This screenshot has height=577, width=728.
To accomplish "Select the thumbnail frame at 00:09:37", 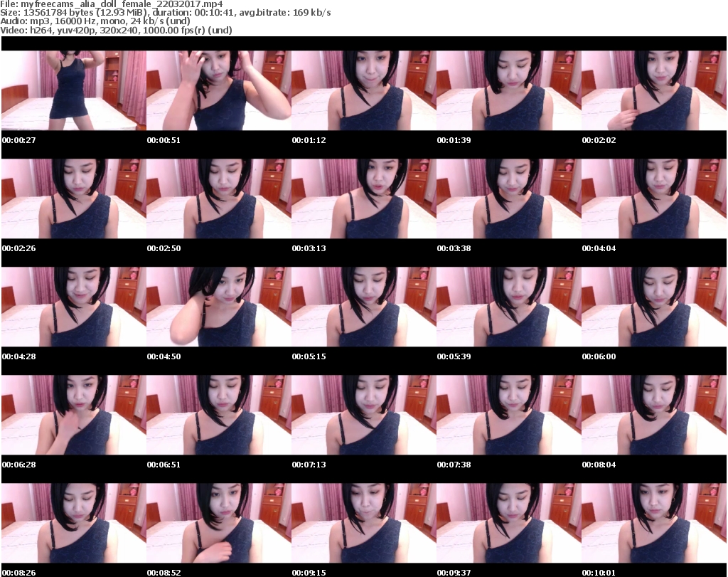I will [x=509, y=524].
